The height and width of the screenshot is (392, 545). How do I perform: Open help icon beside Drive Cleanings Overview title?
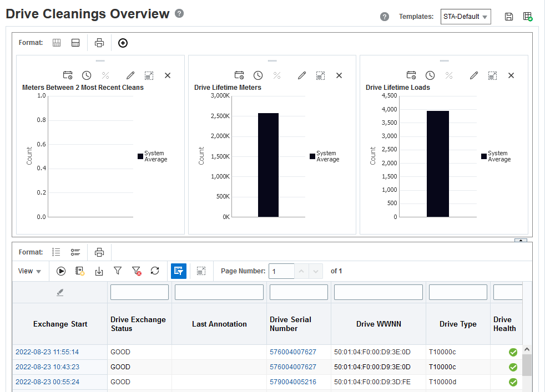(179, 13)
